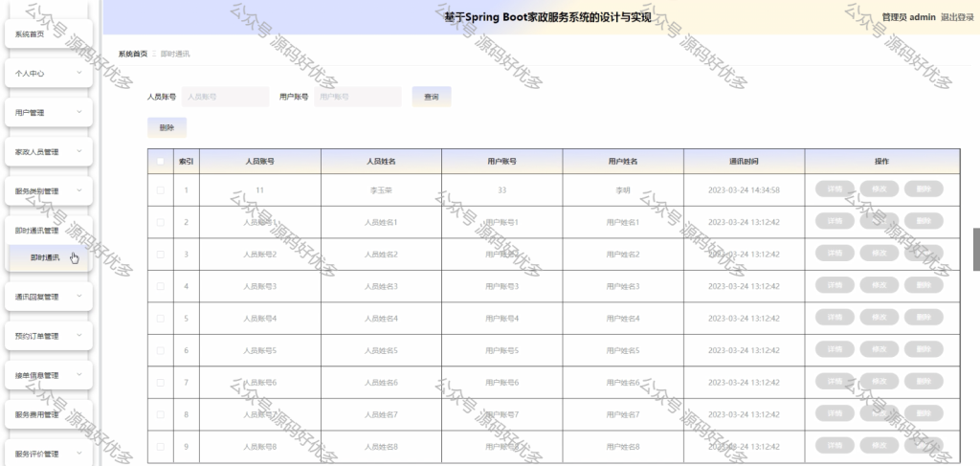This screenshot has height=466, width=980.
Task: Open 系统首页 in the sidebar
Action: tap(49, 33)
